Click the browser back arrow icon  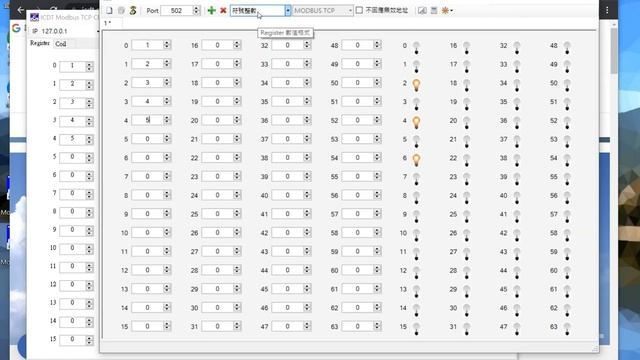tap(20, 9)
